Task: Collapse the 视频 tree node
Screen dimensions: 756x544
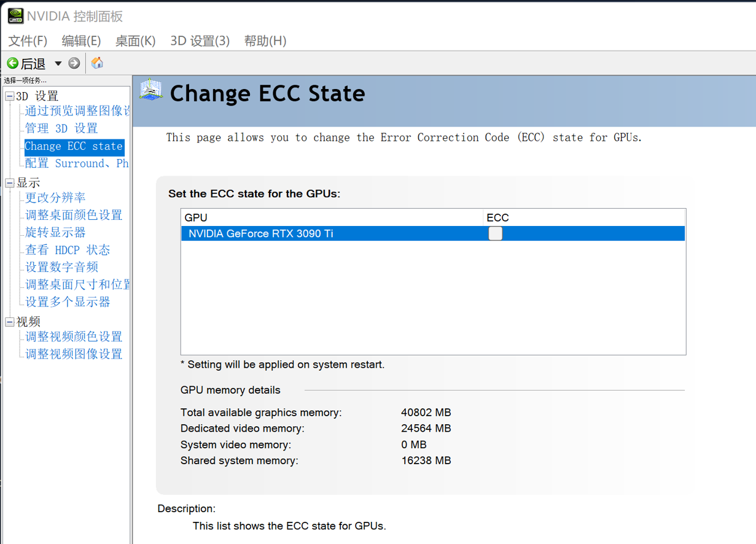Action: tap(10, 322)
